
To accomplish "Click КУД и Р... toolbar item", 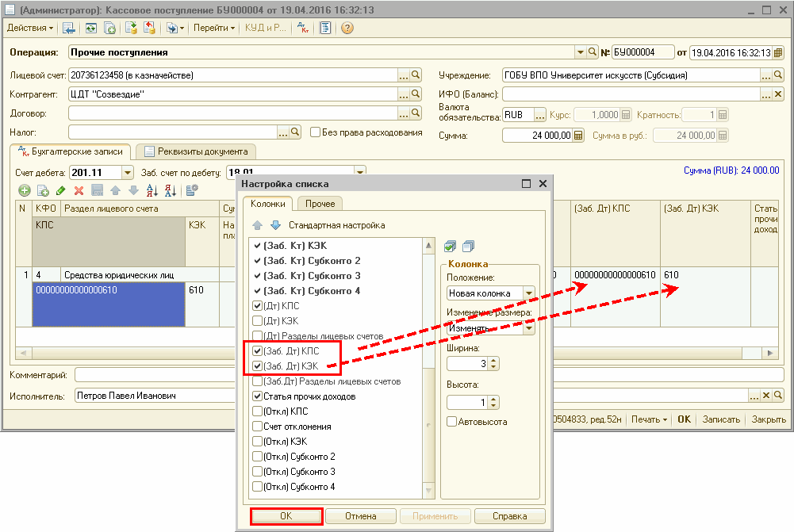I will [x=266, y=28].
